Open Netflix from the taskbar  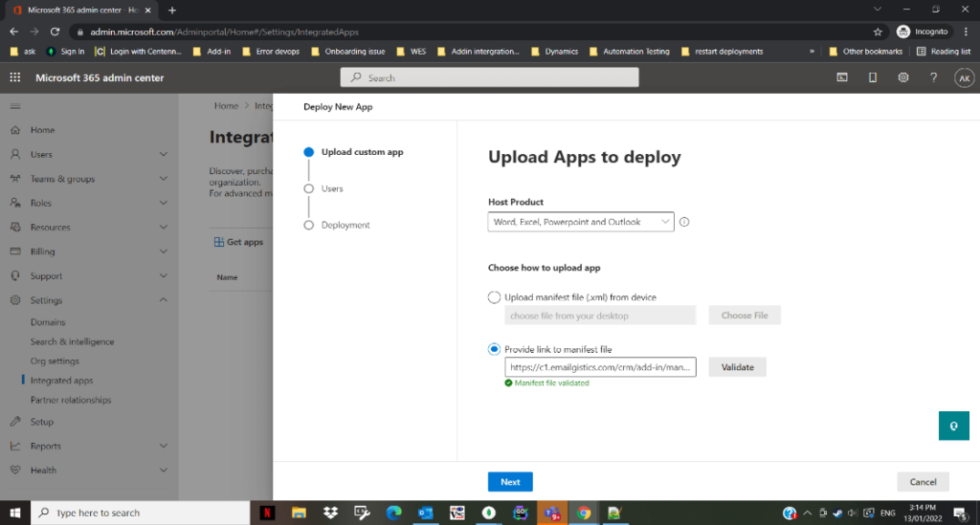(267, 513)
